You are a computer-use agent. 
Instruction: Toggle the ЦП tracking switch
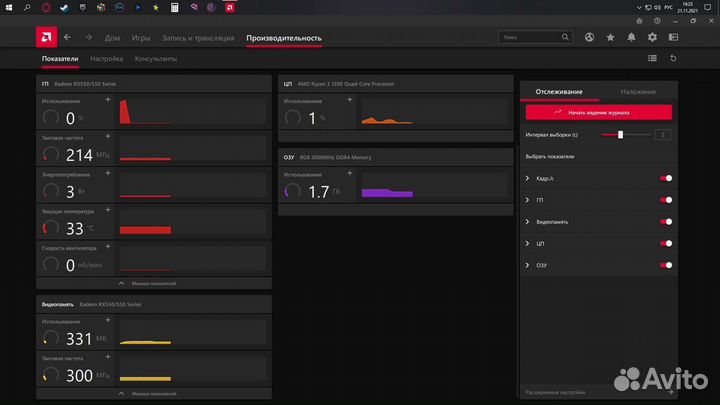666,243
